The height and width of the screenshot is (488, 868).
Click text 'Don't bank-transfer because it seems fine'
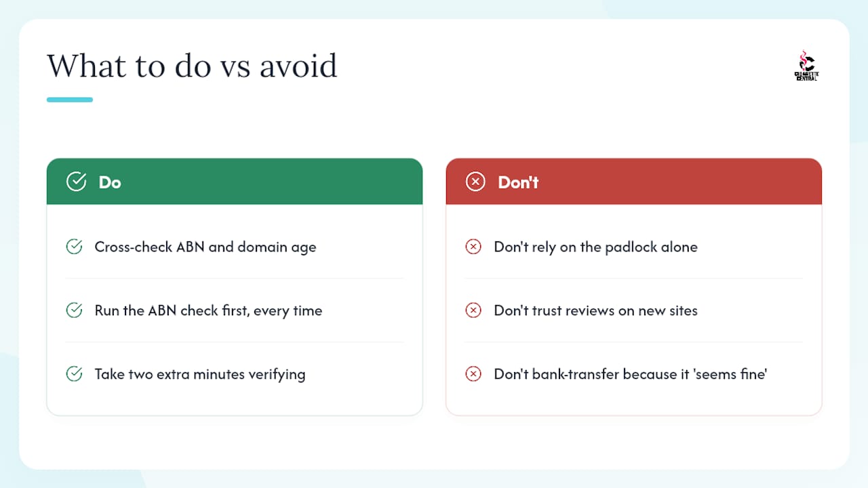630,374
